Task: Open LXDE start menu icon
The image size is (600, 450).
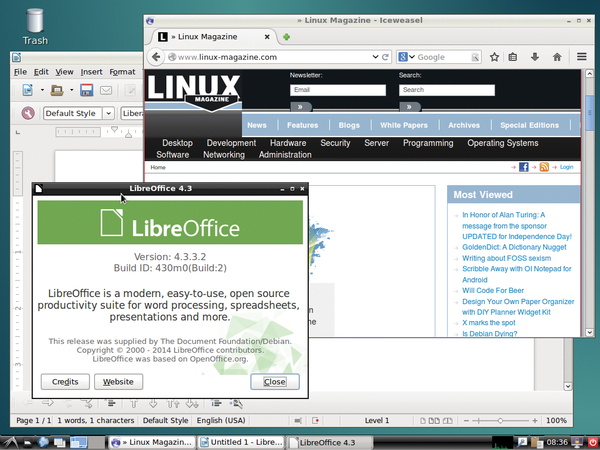Action: 9,443
